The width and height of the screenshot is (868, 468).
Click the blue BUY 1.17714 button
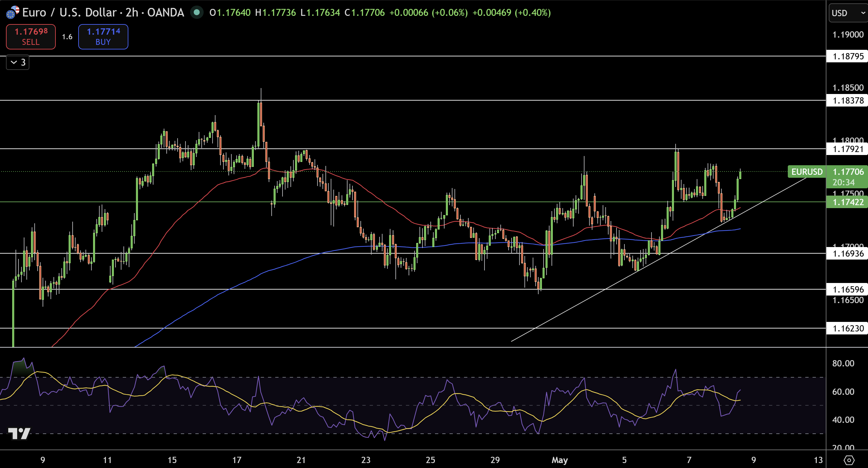point(103,37)
